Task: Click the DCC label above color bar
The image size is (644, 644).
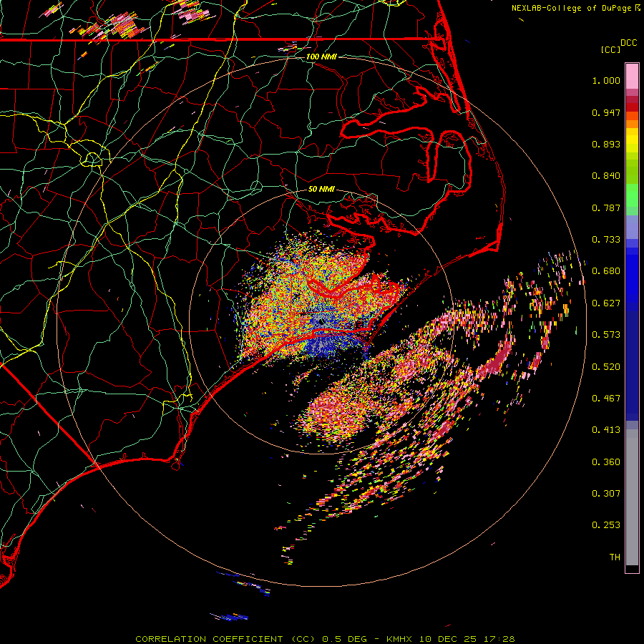Action: [629, 43]
